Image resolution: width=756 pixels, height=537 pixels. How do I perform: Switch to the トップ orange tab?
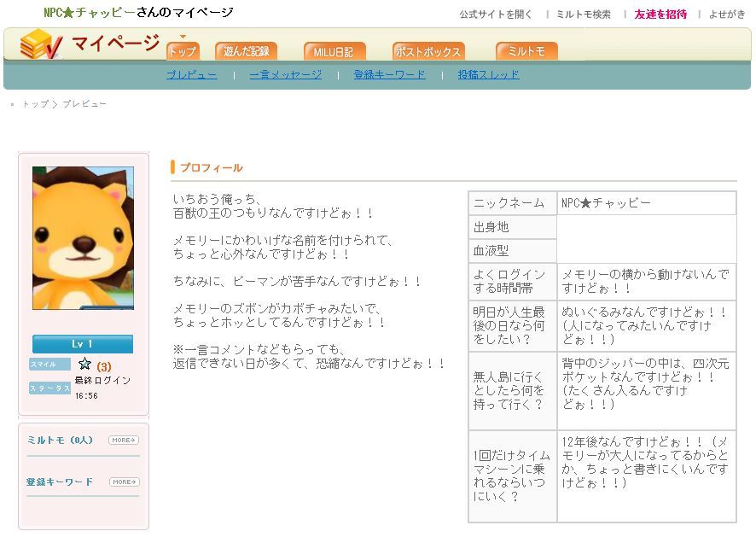click(x=182, y=51)
